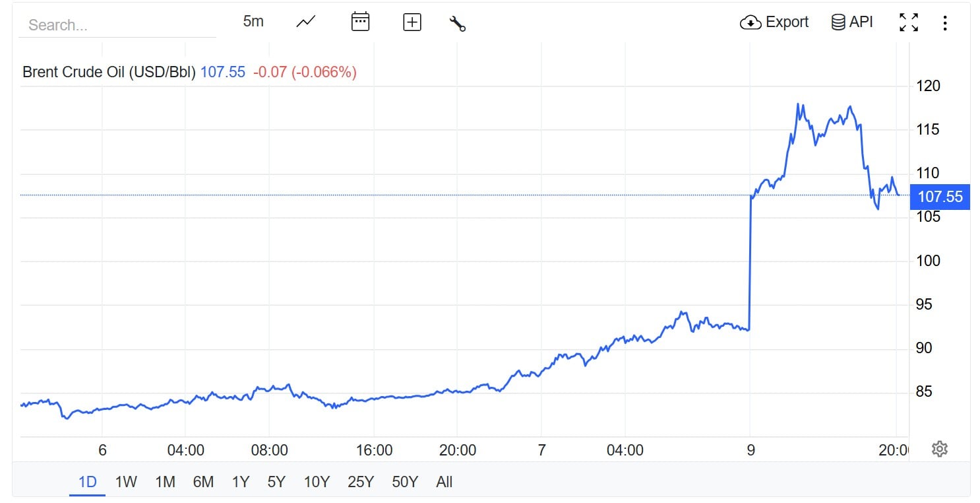
Task: Click the API database icon
Action: [x=838, y=22]
